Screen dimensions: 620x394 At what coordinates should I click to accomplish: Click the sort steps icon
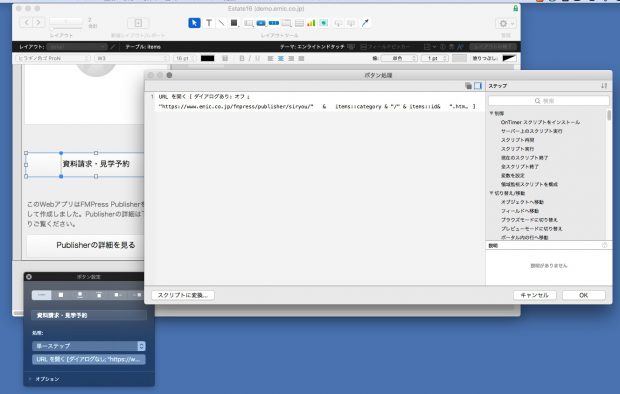click(604, 85)
